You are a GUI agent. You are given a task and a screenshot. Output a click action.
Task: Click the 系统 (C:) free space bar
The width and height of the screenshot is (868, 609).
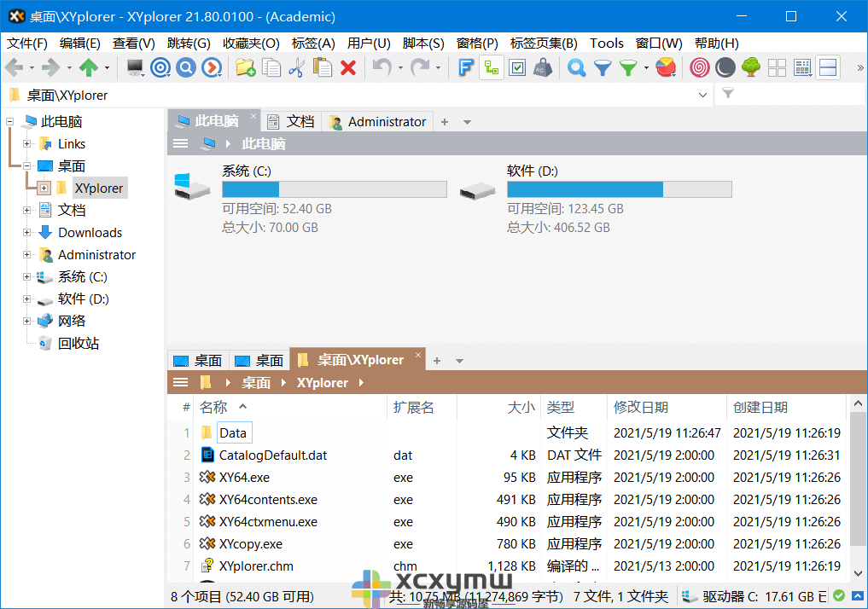coord(334,188)
